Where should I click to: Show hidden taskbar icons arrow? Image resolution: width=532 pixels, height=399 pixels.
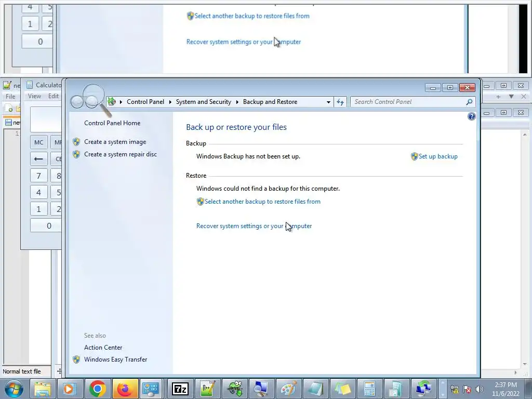(443, 389)
